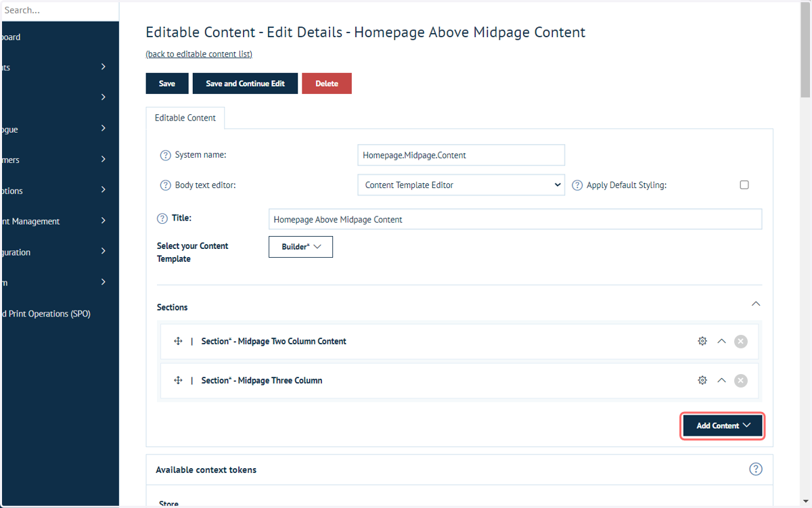Grab move handle of Midpage Three Column section
Screen dimensions: 812x508
point(178,381)
